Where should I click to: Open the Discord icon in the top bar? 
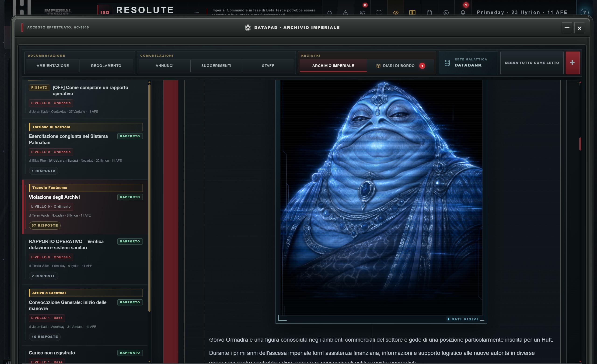[329, 12]
